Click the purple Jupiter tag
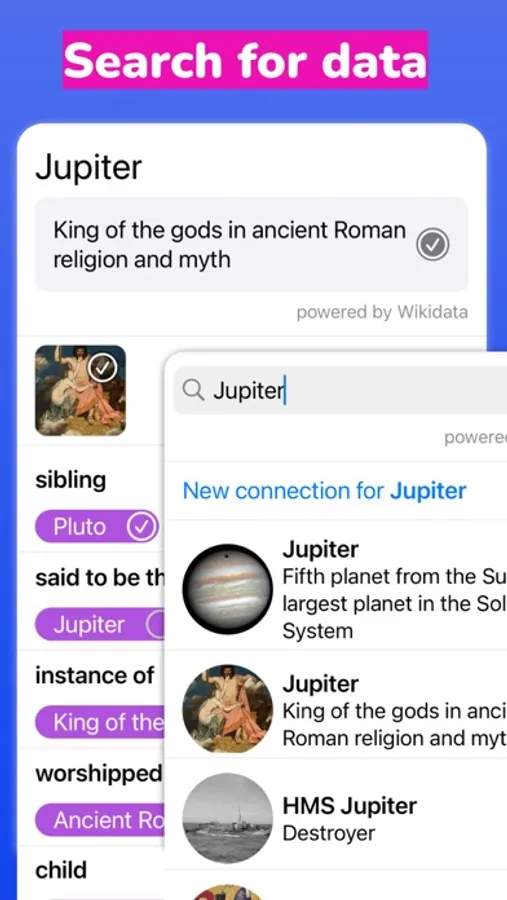Screen dimensions: 507x900 coord(100,624)
